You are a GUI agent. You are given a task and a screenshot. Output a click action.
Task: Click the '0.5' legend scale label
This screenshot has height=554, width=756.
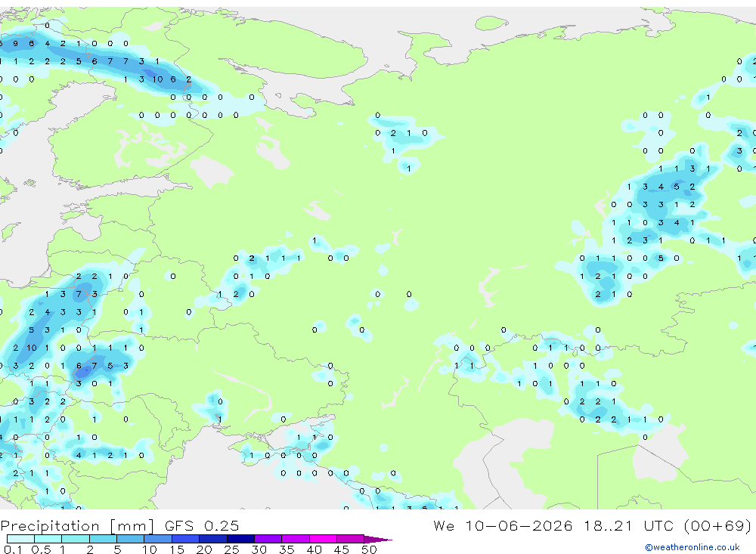41,549
